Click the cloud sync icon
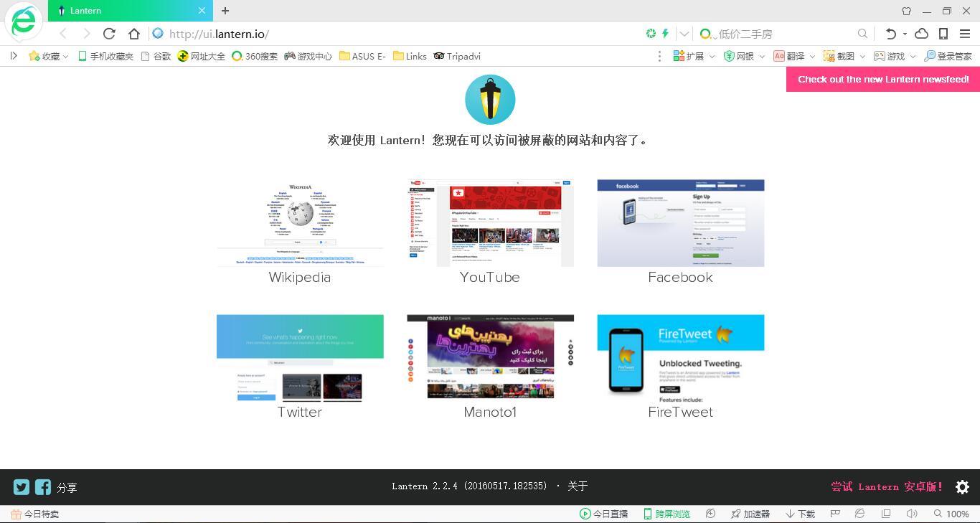 (922, 34)
